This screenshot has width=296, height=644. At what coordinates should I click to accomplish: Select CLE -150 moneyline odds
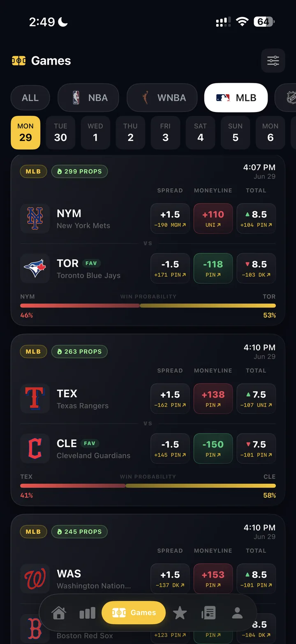(213, 448)
